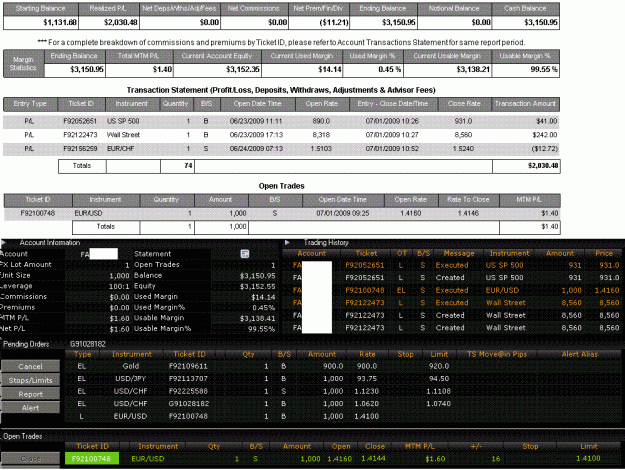Click Net Prem/Fin/Div value ($11.21)
Viewport: 625px width, 470px height.
(334, 22)
